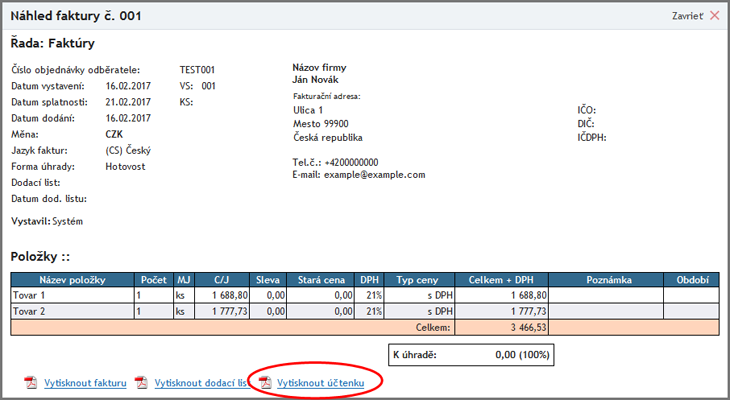Select the C/J column header
This screenshot has height=400, width=730.
coord(221,280)
